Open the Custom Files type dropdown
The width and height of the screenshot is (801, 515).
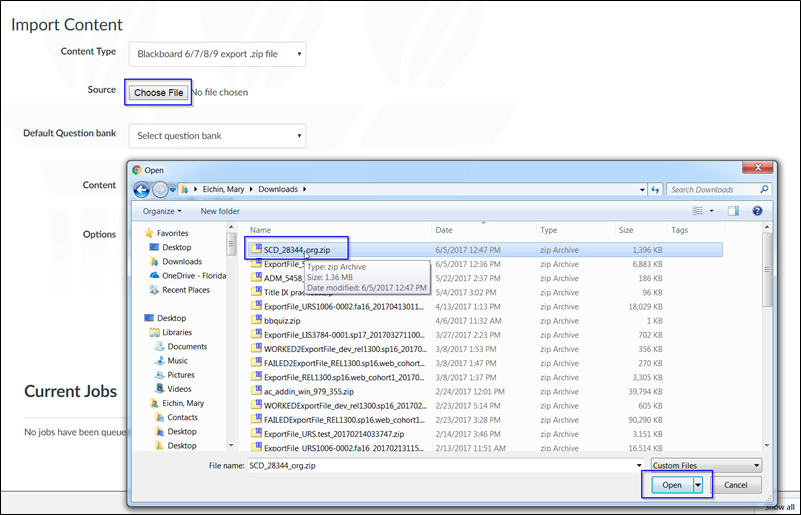[706, 465]
